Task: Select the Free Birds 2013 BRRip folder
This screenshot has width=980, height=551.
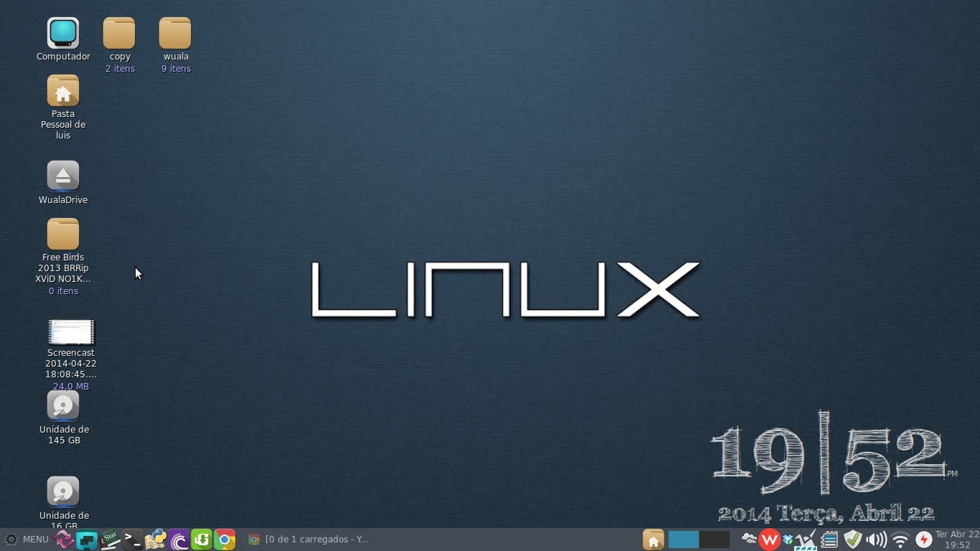Action: 63,235
